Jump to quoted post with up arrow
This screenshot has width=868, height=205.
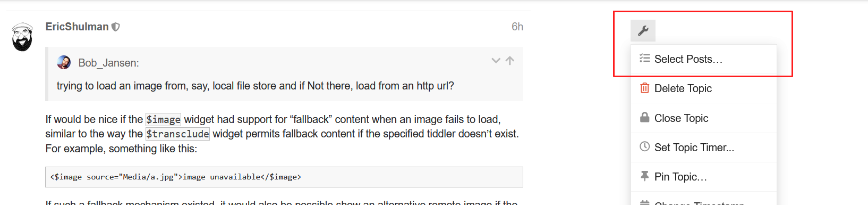[x=510, y=61]
